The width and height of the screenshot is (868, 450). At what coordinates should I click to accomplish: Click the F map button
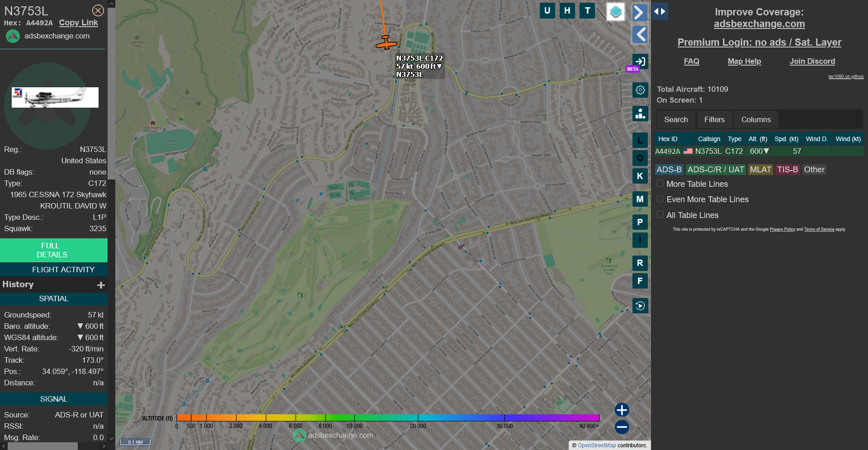click(640, 281)
